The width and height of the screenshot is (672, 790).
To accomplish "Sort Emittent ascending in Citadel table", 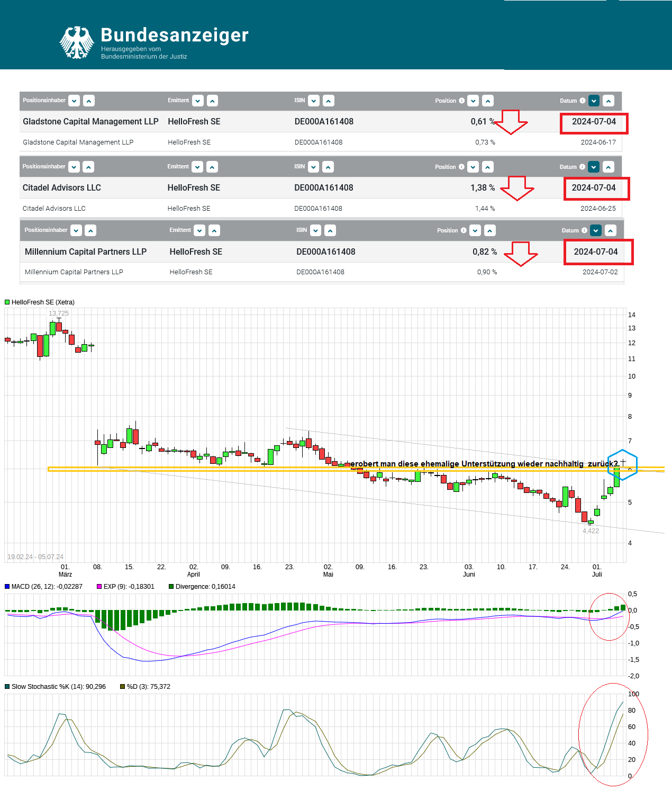I will pyautogui.click(x=212, y=167).
